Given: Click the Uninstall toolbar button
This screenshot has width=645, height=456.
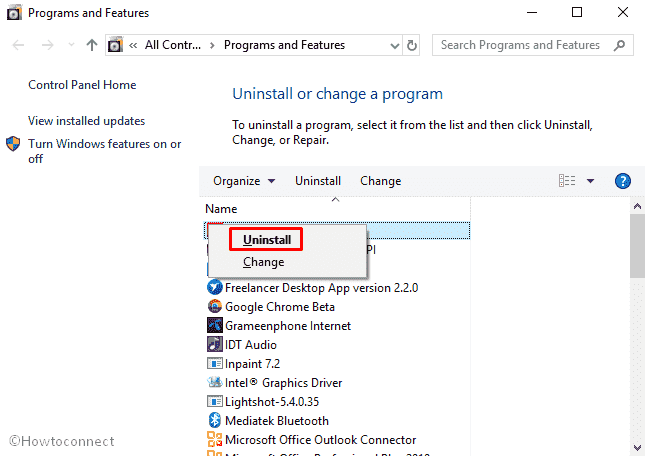Looking at the screenshot, I should pyautogui.click(x=318, y=181).
